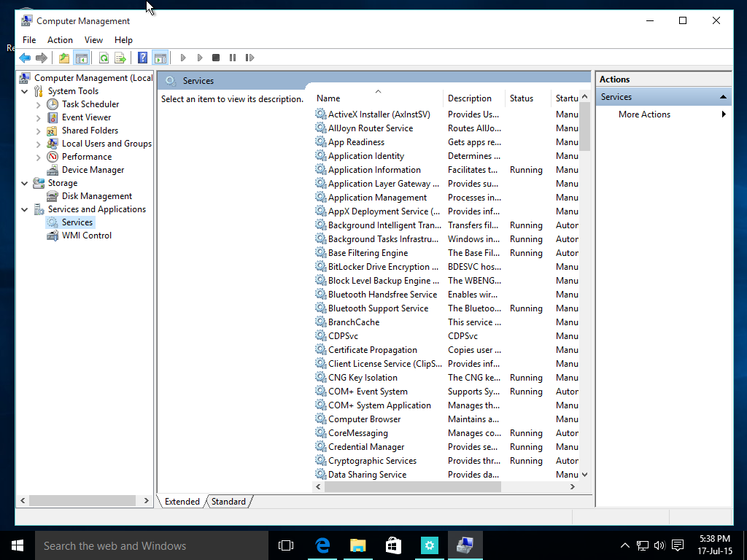
Task: Select the Performance icon in the tree
Action: 53,156
